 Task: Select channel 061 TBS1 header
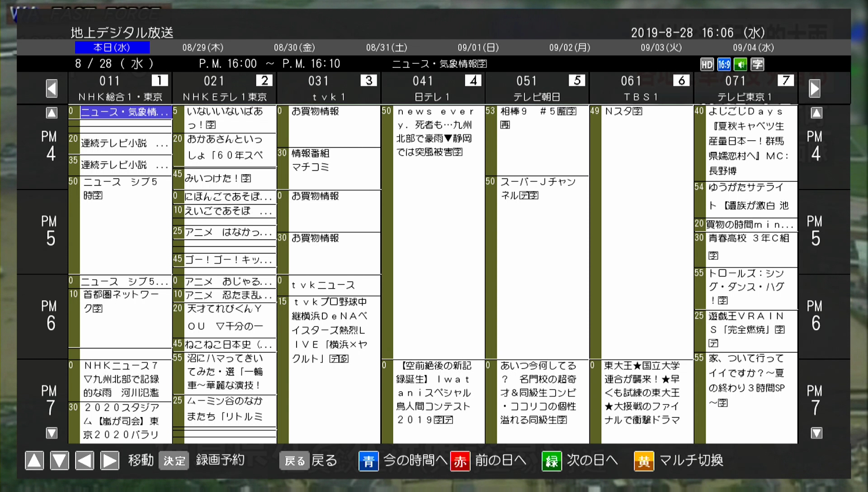(642, 88)
